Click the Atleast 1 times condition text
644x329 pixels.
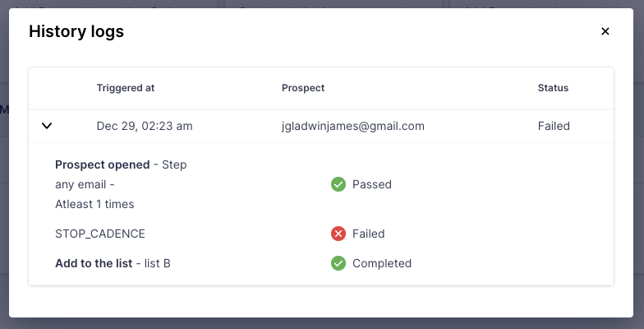tap(94, 204)
